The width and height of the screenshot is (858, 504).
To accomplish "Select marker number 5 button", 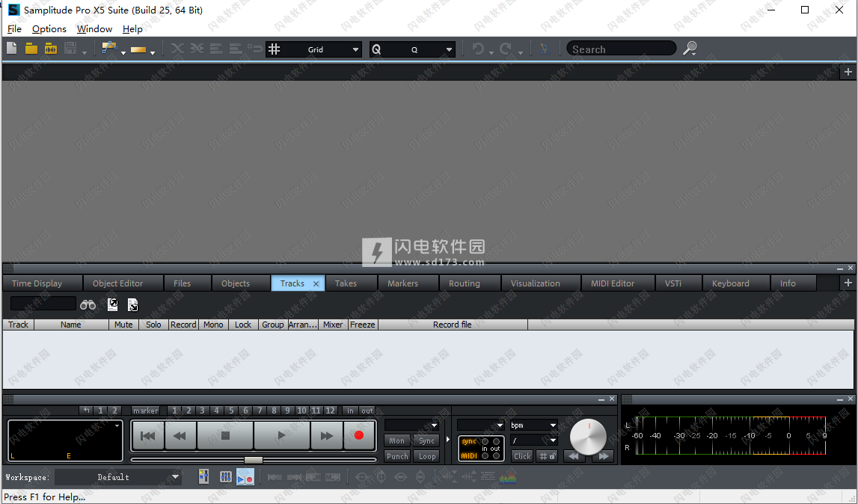I will pyautogui.click(x=231, y=411).
